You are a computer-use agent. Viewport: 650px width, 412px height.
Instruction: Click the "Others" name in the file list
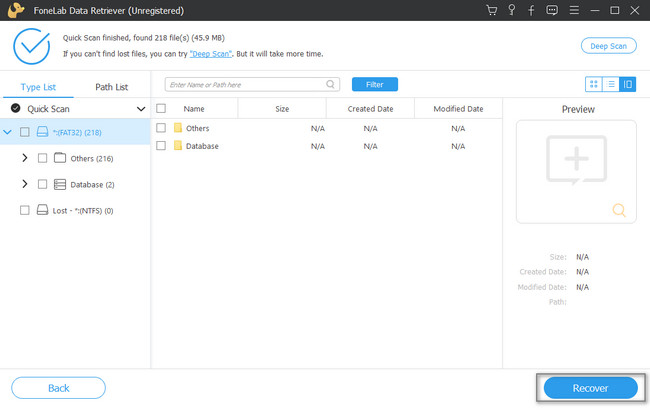coord(197,128)
